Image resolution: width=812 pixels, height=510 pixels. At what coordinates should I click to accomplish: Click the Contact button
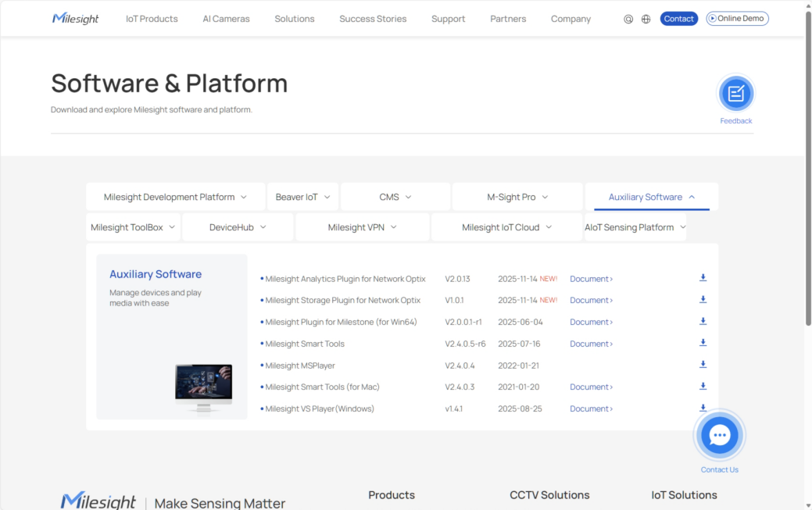pos(678,19)
